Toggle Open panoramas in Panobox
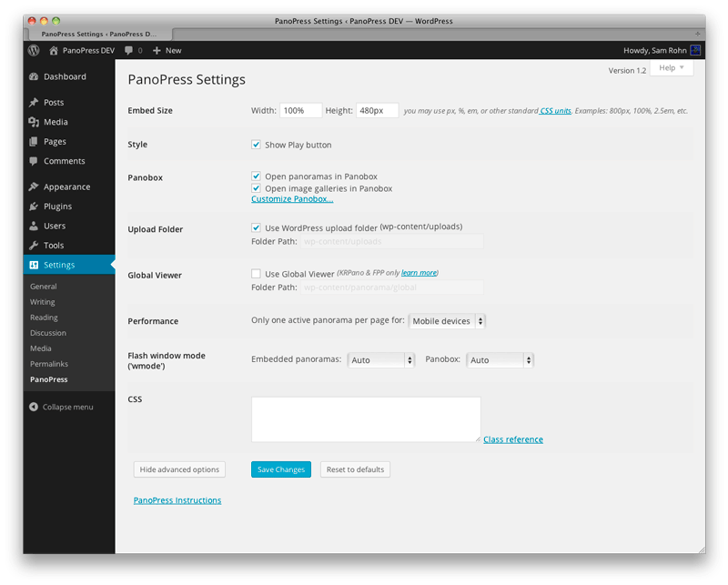Screen dimensions: 728x585 256,176
